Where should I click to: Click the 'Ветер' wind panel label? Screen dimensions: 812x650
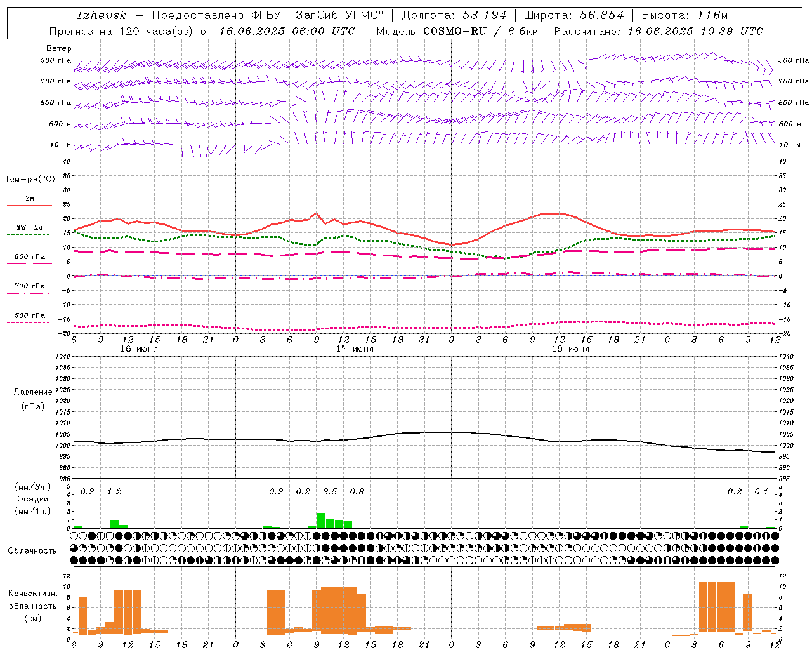click(59, 48)
